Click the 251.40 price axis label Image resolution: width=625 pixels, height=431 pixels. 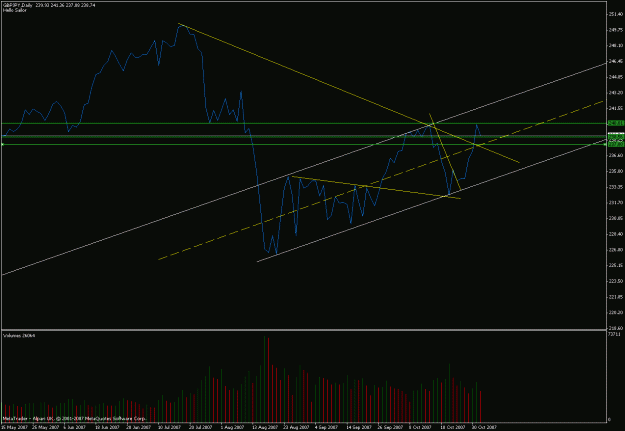point(616,14)
